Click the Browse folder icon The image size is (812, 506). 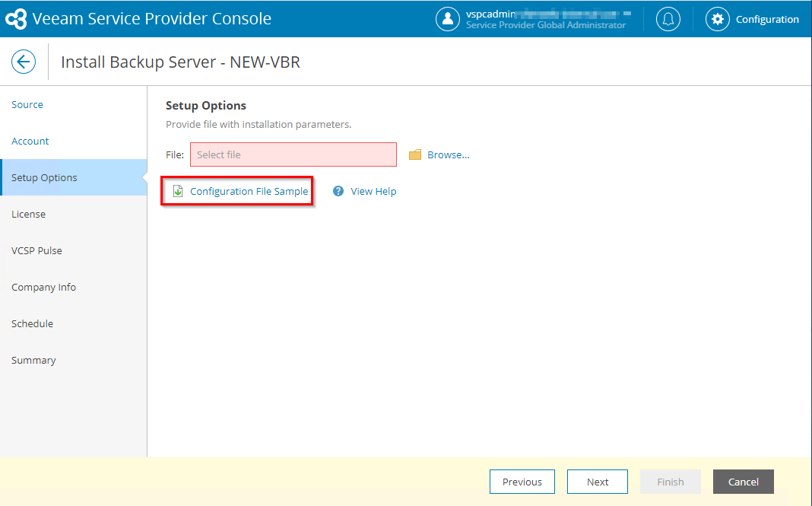pos(415,154)
